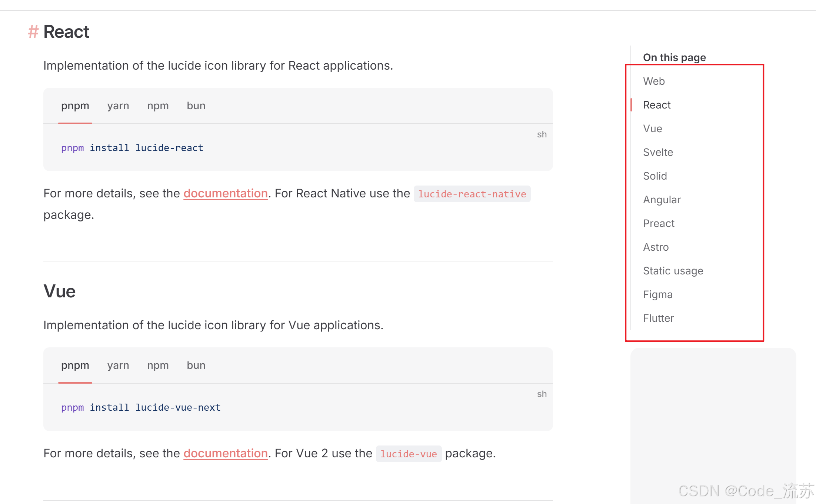Go to Vue in On this page
Image resolution: width=816 pixels, height=504 pixels.
click(653, 129)
